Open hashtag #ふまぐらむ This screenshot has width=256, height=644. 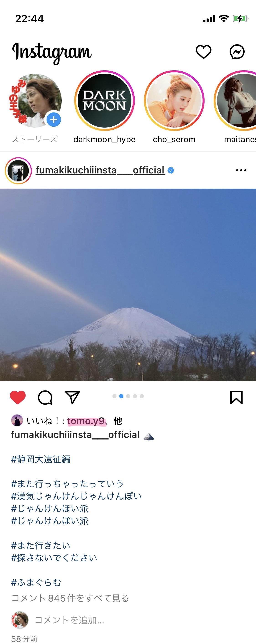pyautogui.click(x=36, y=582)
